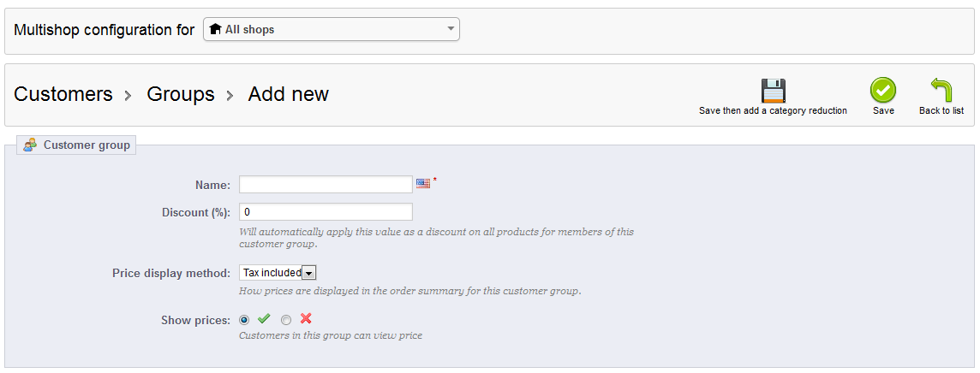Click the house icon in the shop selector

pos(216,29)
